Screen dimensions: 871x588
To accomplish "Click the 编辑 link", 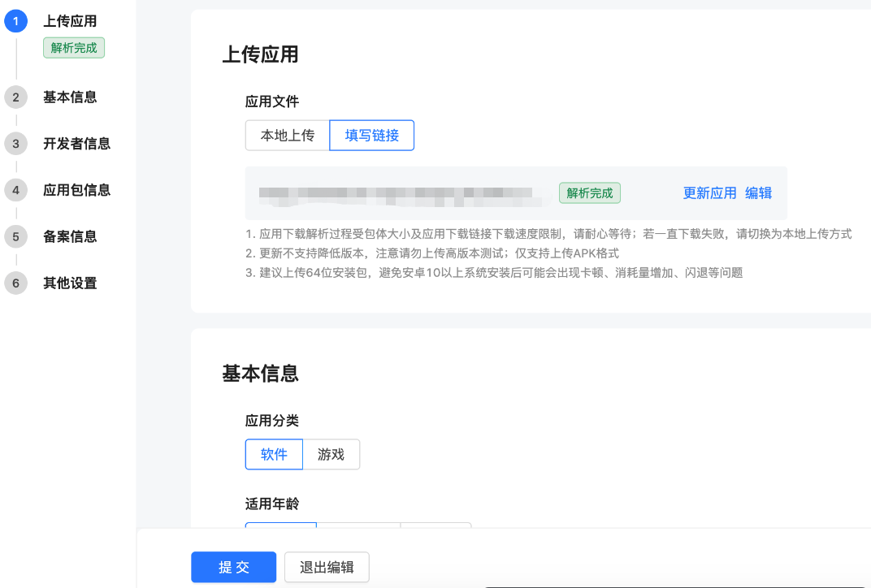I will pos(758,192).
